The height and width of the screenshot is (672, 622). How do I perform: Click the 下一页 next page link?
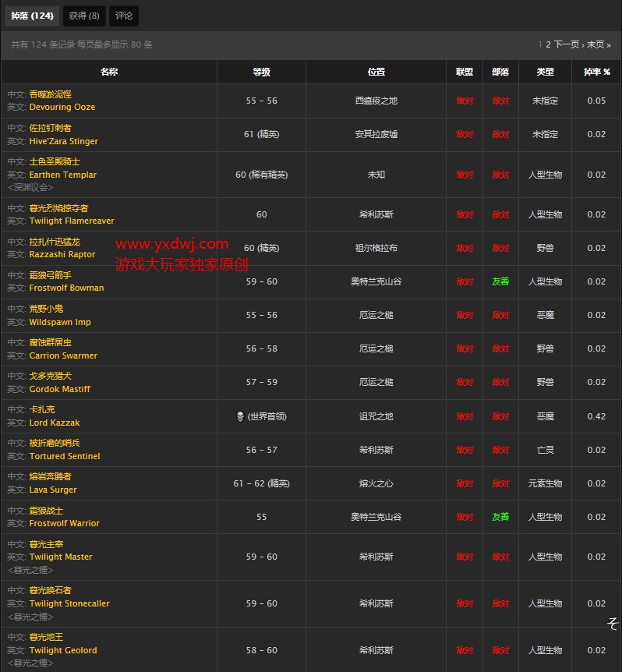click(x=567, y=45)
